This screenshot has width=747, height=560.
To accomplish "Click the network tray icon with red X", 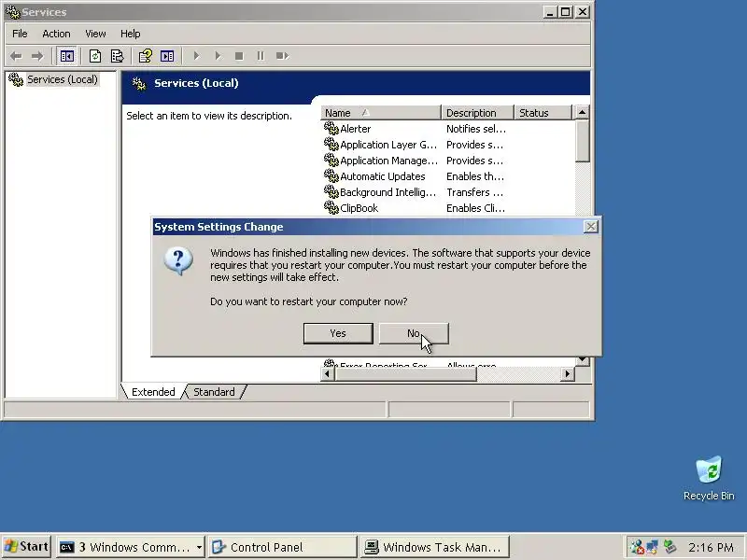I will pyautogui.click(x=637, y=547).
